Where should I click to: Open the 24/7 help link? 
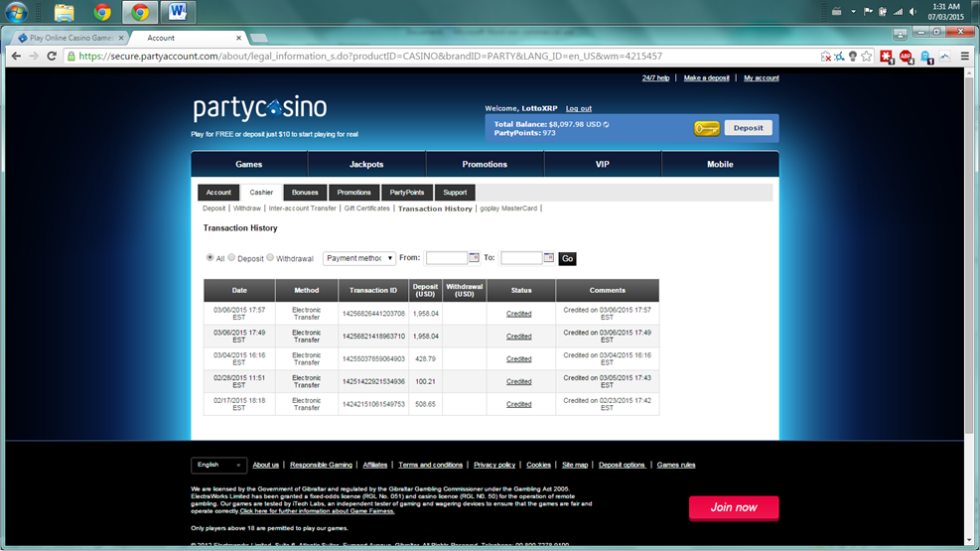655,78
